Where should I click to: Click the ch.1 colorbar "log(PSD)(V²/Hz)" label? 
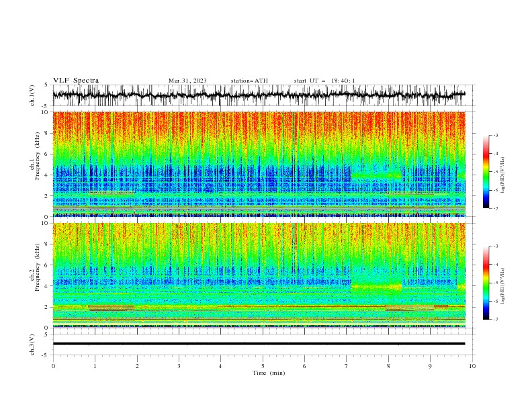pyautogui.click(x=503, y=175)
